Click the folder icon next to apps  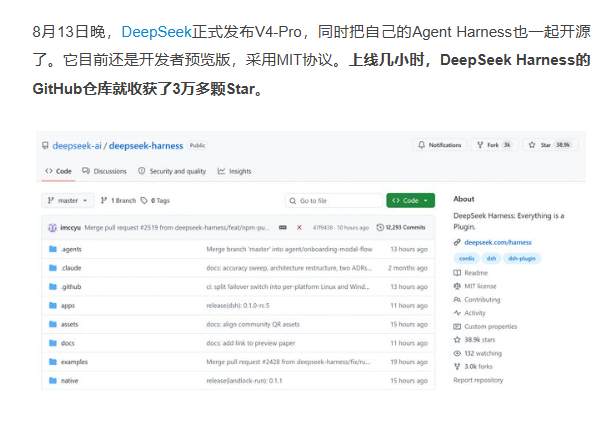53,305
